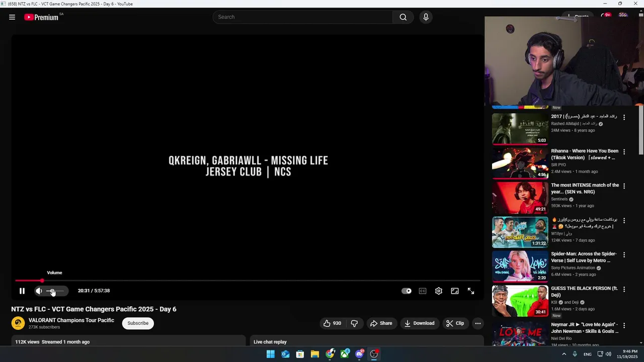Click the tray microphone icon
644x362 pixels.
(x=575, y=354)
